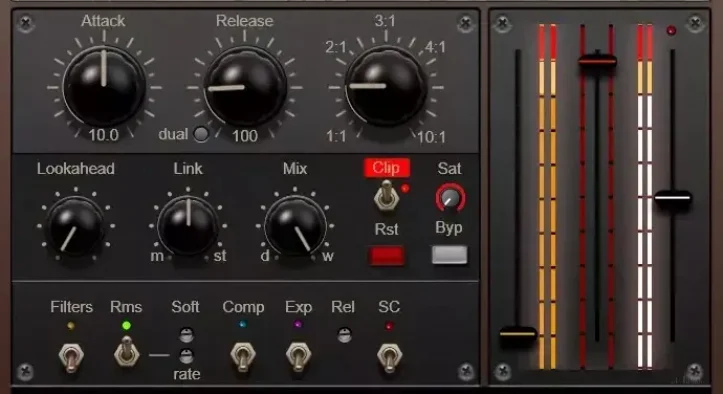Flip the SC sidechain toggle switch
This screenshot has width=723, height=394.
[x=390, y=357]
